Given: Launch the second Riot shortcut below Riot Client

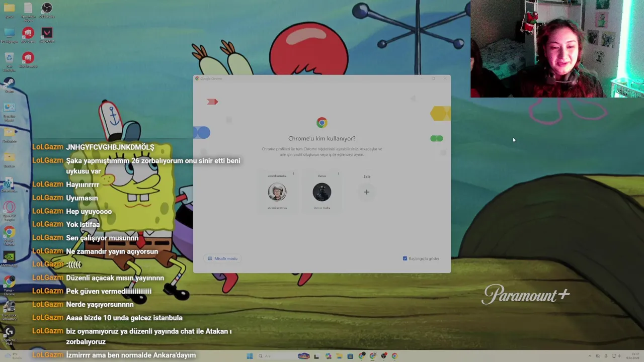Looking at the screenshot, I should [28, 60].
